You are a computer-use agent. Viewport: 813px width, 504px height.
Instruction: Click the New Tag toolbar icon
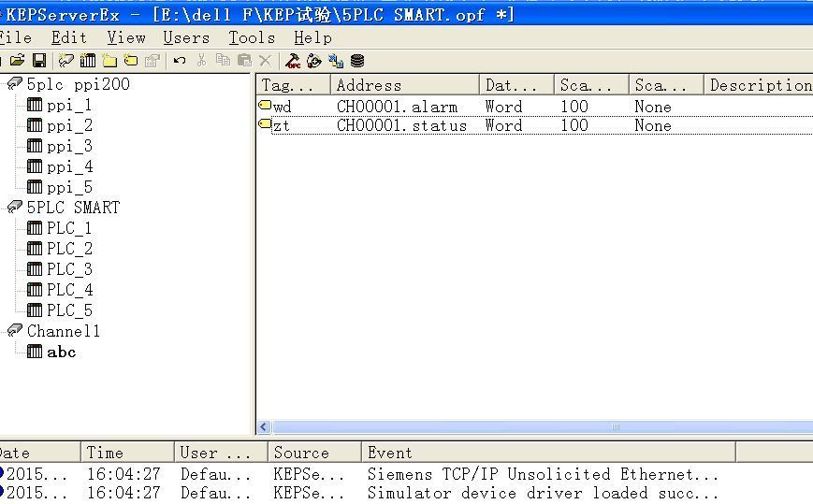point(131,61)
